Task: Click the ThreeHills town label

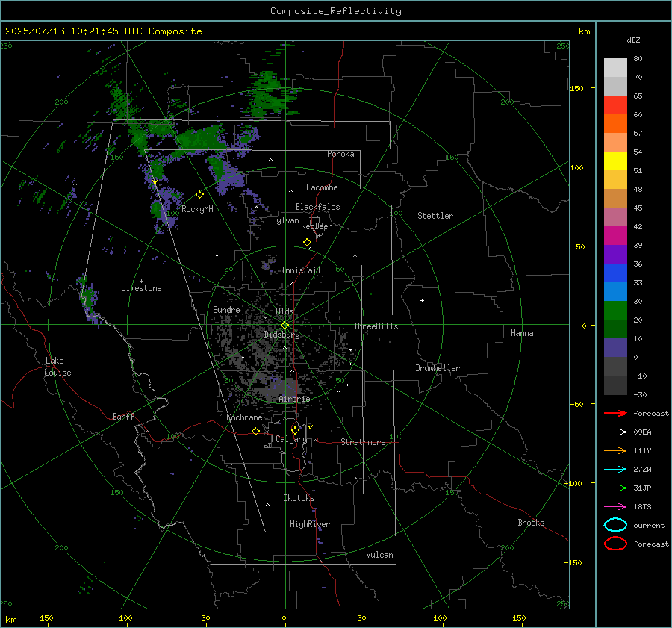Action: click(x=376, y=326)
